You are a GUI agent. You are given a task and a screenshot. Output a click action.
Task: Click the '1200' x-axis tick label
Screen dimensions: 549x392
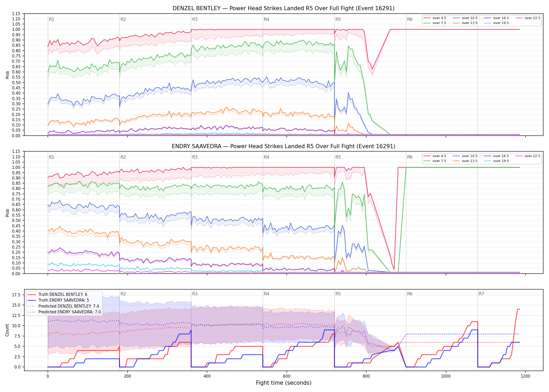525,376
